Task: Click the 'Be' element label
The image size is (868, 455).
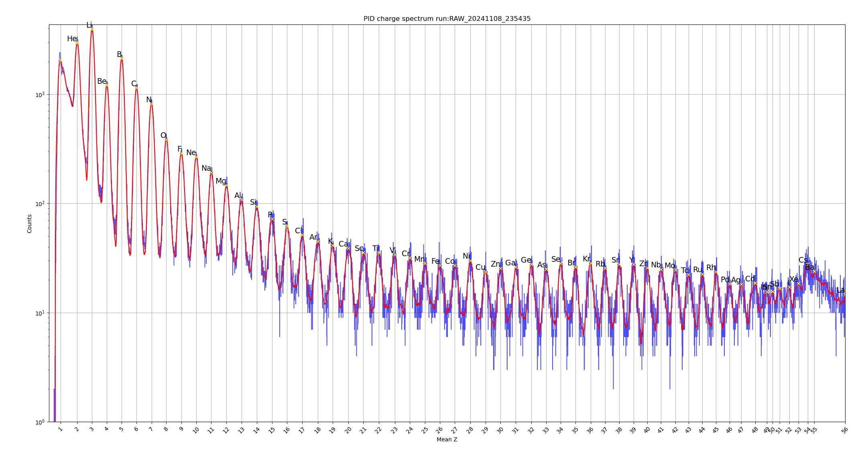Action: click(102, 81)
